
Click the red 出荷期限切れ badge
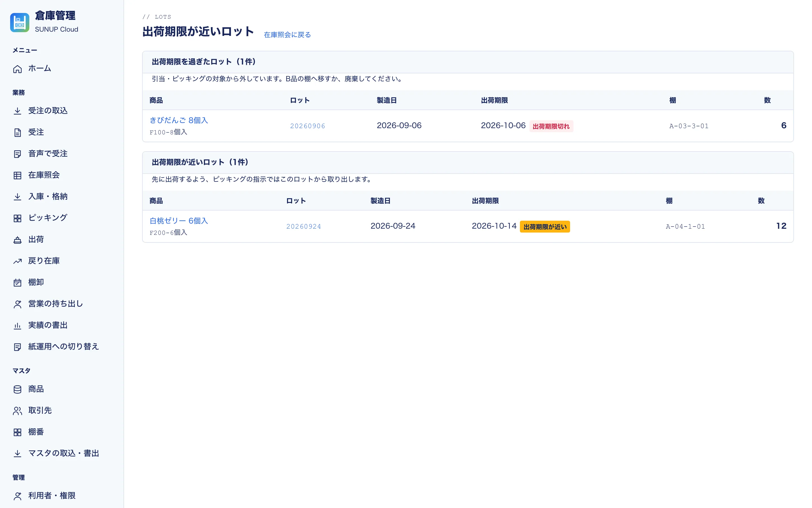click(551, 126)
